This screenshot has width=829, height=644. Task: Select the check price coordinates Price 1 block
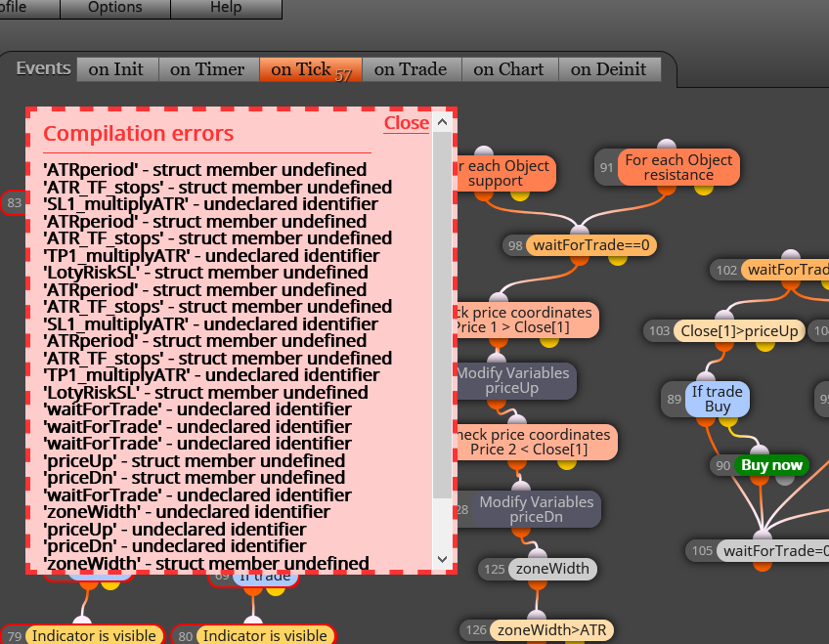click(x=527, y=321)
